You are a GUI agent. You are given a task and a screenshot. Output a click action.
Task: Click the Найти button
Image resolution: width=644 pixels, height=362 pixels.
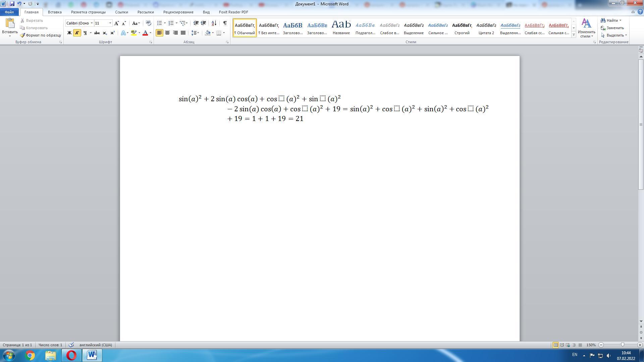[x=611, y=20]
